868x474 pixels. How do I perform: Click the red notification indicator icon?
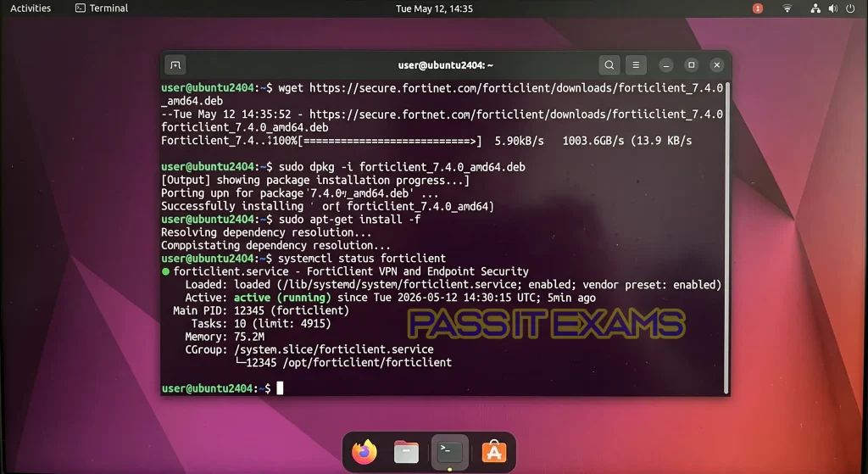point(757,8)
